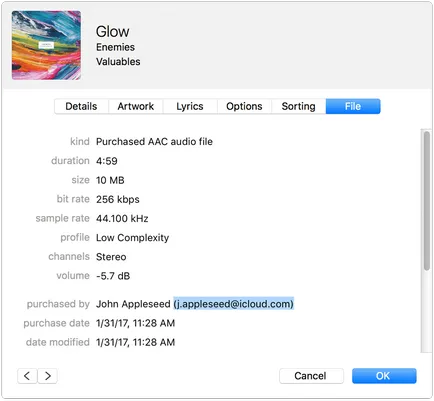Click the bit rate value 256 kbps
This screenshot has width=434, height=401.
tap(118, 199)
